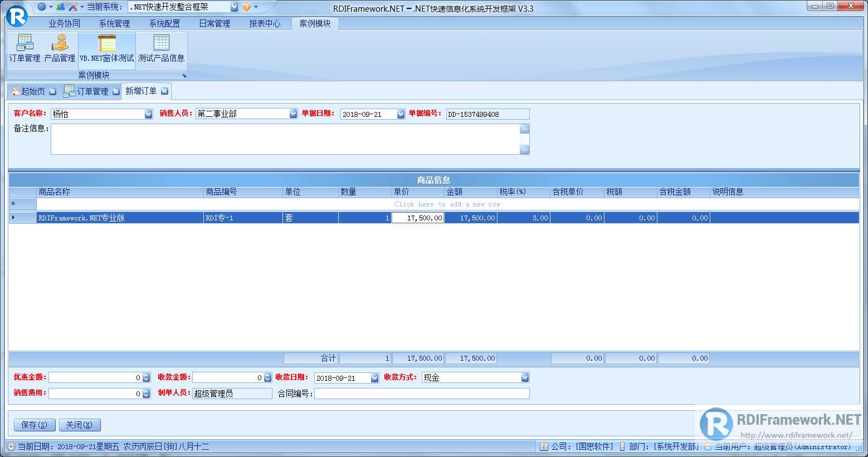
Task: Click the 税率 cell showing 3.00
Action: [x=524, y=218]
